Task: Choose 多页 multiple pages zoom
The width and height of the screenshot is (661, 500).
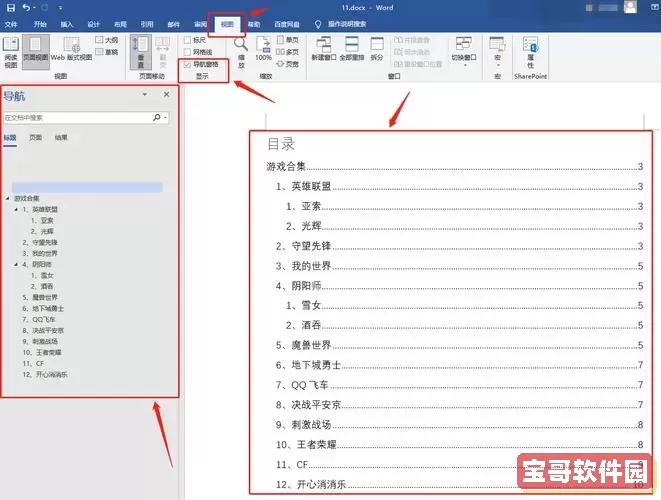Action: tap(287, 52)
